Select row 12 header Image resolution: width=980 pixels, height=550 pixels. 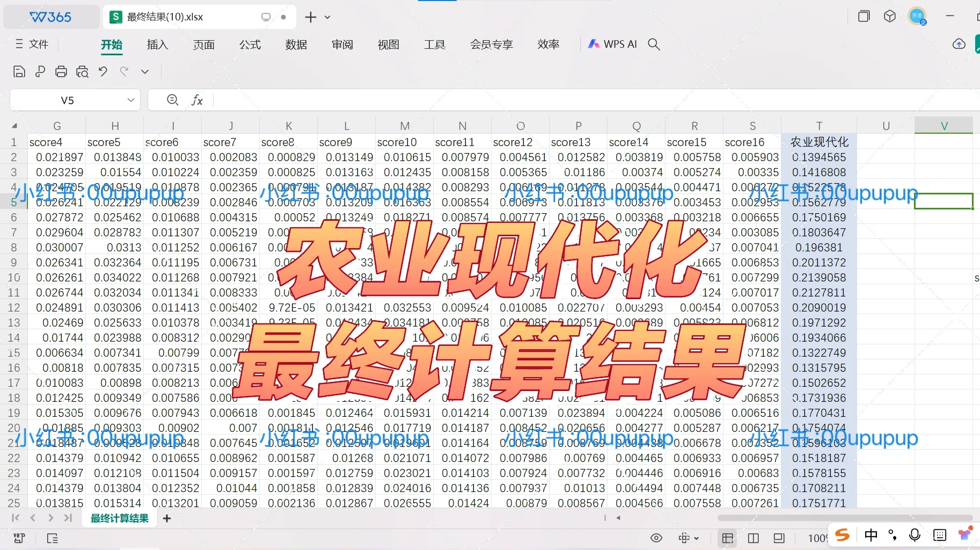pos(14,308)
